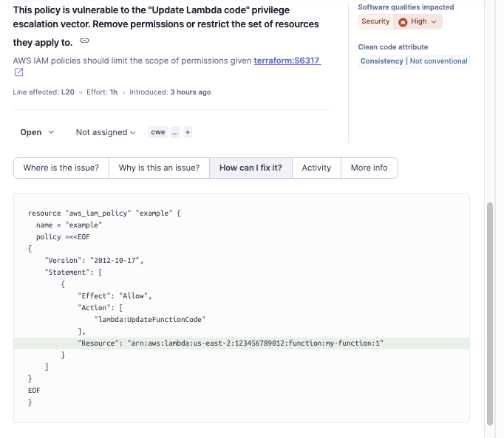Click the cwe tag
Screen dimensions: 504x438
(157, 132)
